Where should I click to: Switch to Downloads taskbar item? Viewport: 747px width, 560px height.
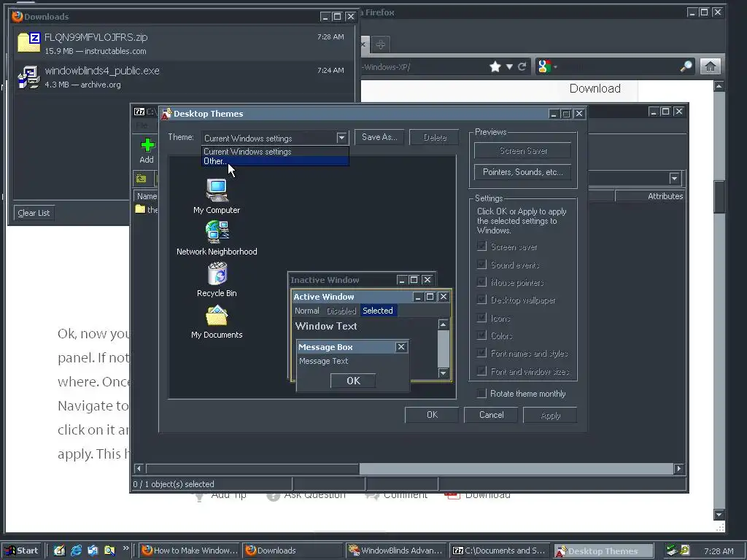[x=293, y=551]
